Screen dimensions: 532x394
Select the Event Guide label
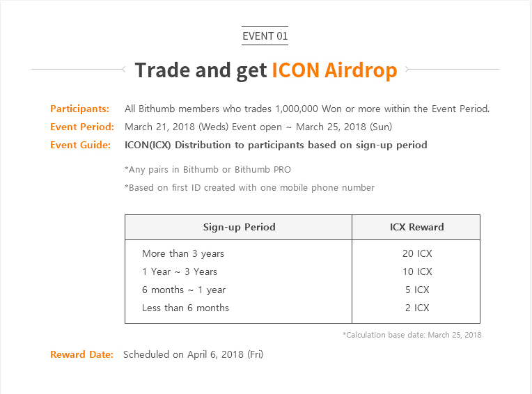(x=80, y=145)
